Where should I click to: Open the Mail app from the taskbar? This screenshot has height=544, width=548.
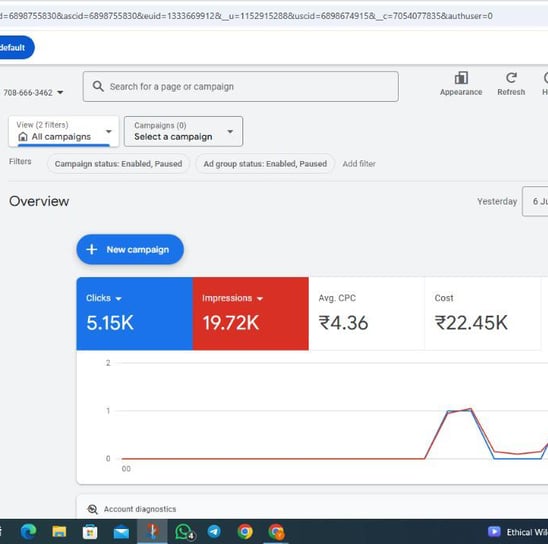point(121,532)
